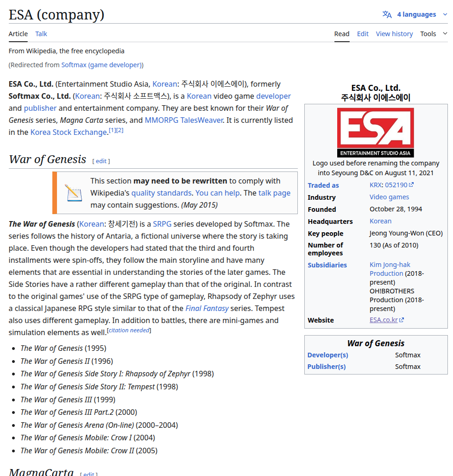Open the MMORPG link
453x476 pixels.
161,120
